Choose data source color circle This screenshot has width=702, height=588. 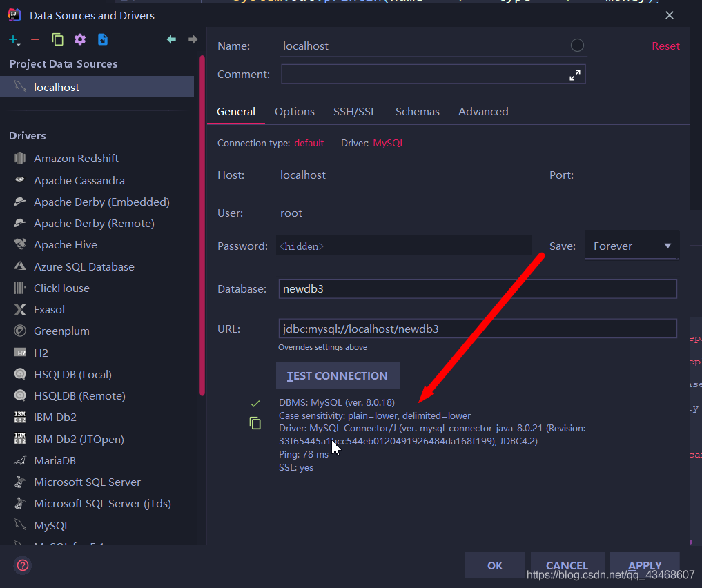click(x=577, y=46)
